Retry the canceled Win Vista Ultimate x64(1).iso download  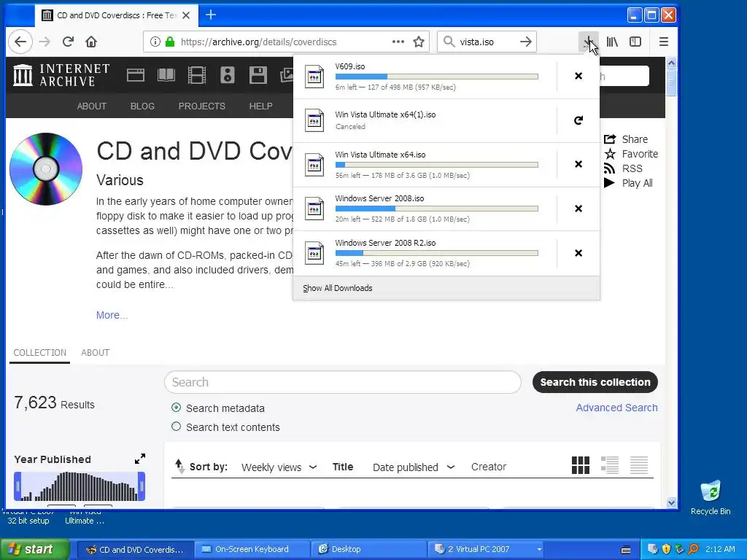point(578,120)
